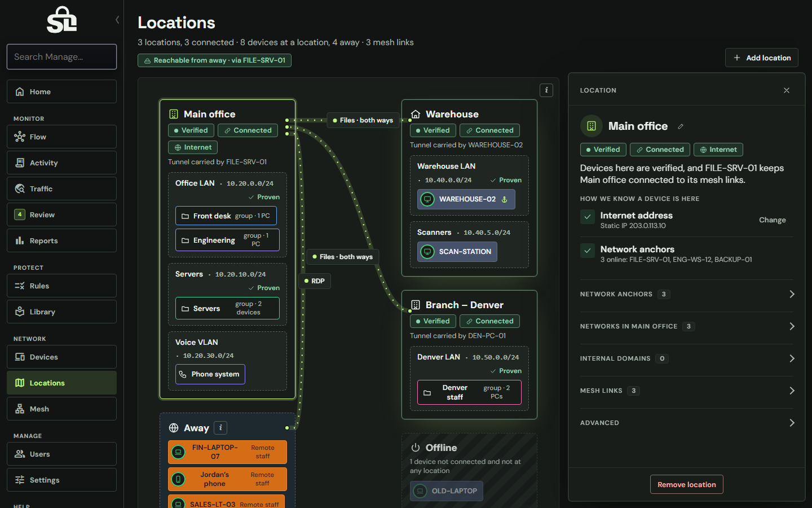
Task: Click the SALES-LT-03 device row
Action: 227,502
